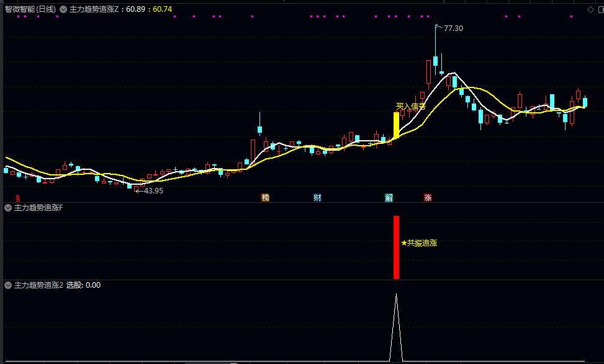The height and width of the screenshot is (364, 604).
Task: Click the red dollar marker icon
Action: pyautogui.click(x=18, y=198)
